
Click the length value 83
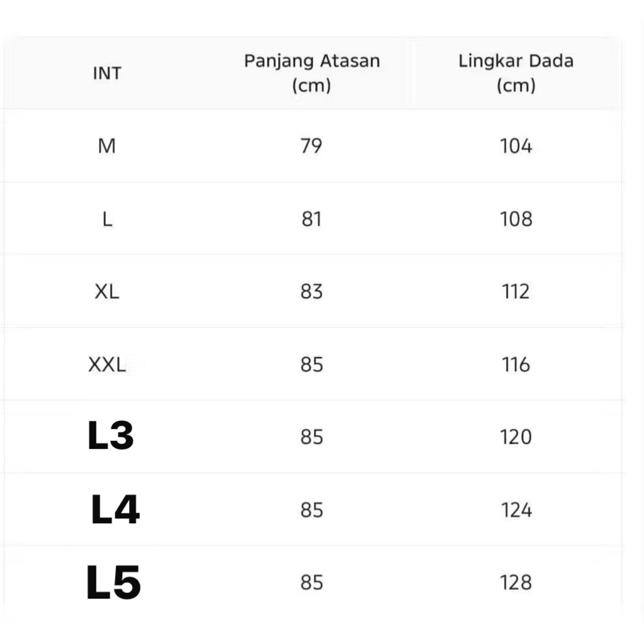point(311,292)
